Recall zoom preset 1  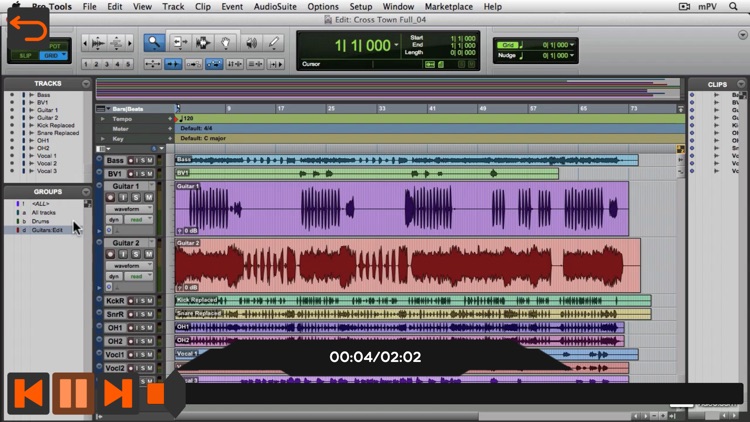[x=86, y=64]
